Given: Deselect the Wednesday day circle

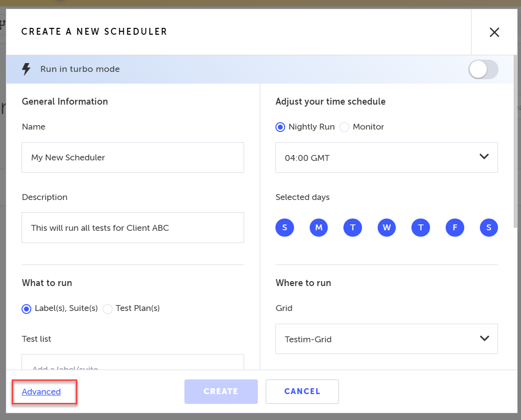Looking at the screenshot, I should click(x=387, y=227).
